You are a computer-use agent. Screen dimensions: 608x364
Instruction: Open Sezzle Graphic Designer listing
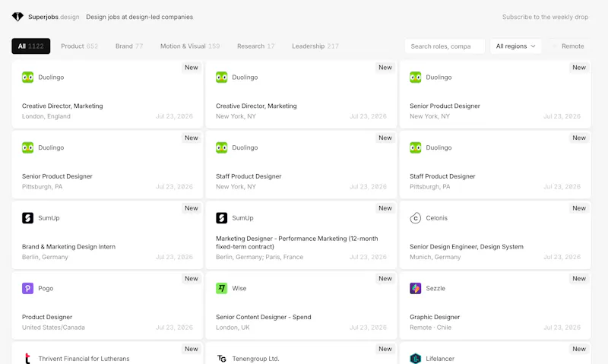click(496, 305)
